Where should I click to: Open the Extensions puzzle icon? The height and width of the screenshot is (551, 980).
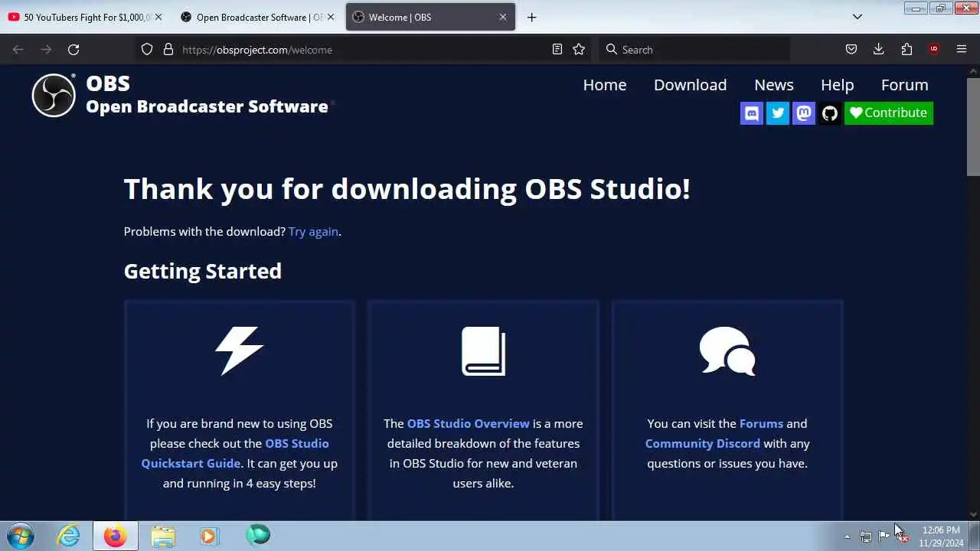tap(906, 49)
